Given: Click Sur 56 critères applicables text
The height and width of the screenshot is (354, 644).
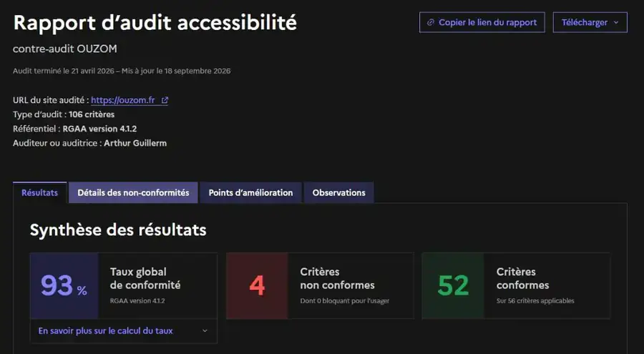Looking at the screenshot, I should [x=535, y=301].
